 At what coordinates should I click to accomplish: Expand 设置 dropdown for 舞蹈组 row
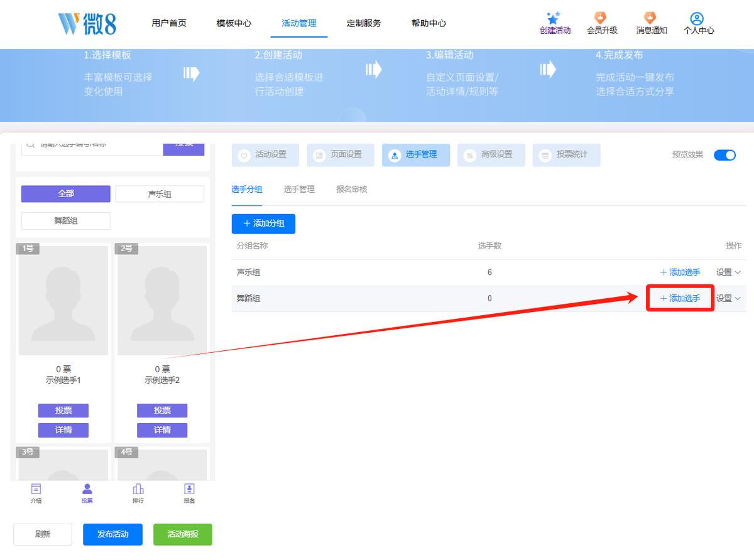729,299
